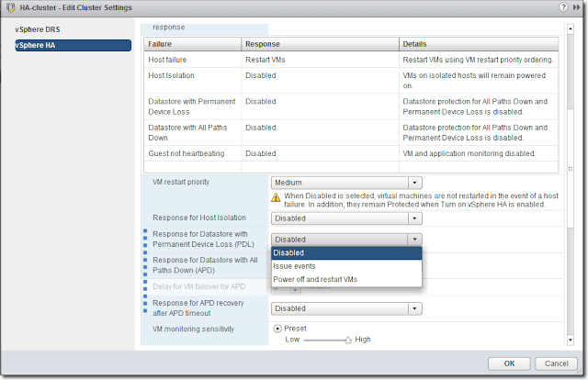This screenshot has width=588, height=380.
Task: Click the Response for APD recovery label
Action: click(x=198, y=308)
